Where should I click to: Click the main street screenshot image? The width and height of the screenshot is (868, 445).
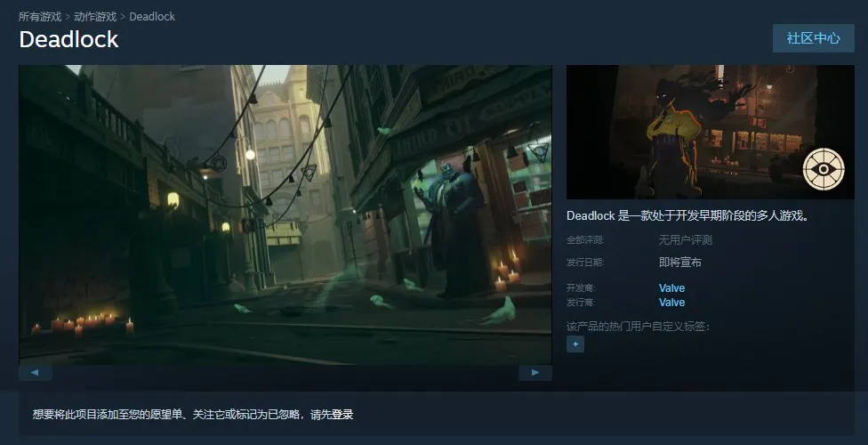click(x=285, y=214)
